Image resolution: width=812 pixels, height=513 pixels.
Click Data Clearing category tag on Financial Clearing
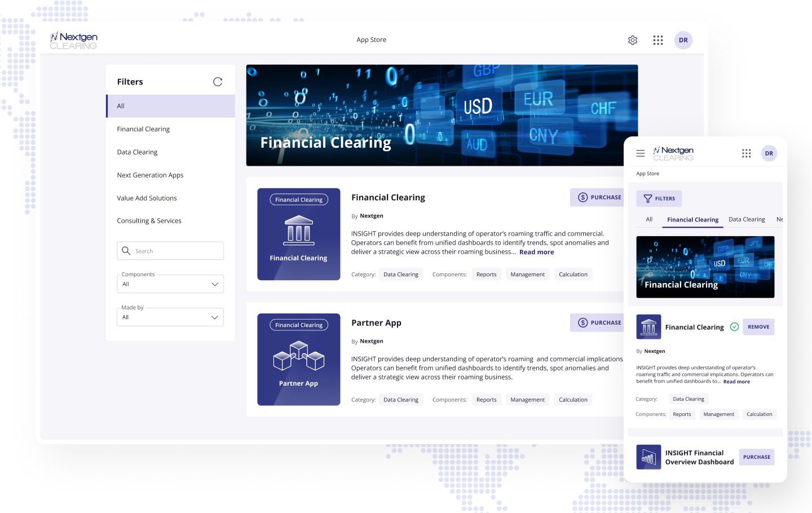401,275
